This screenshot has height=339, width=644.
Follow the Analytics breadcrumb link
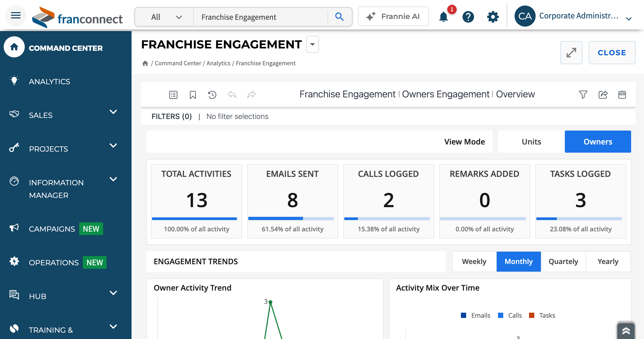(x=218, y=63)
